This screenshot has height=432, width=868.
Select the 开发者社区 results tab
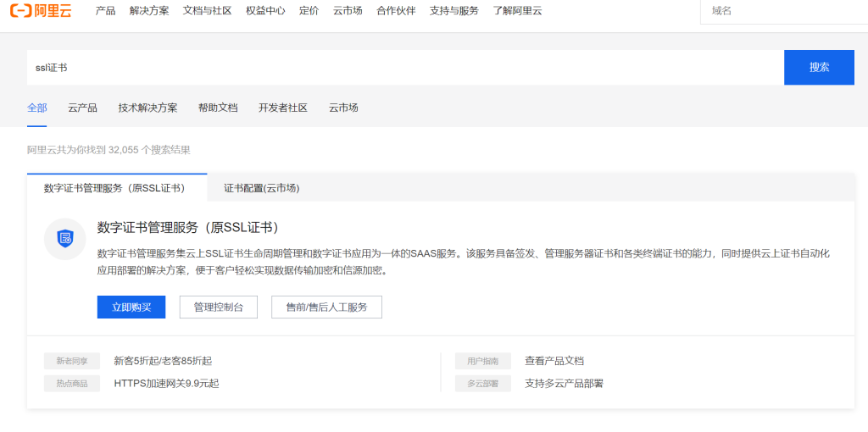tap(283, 108)
